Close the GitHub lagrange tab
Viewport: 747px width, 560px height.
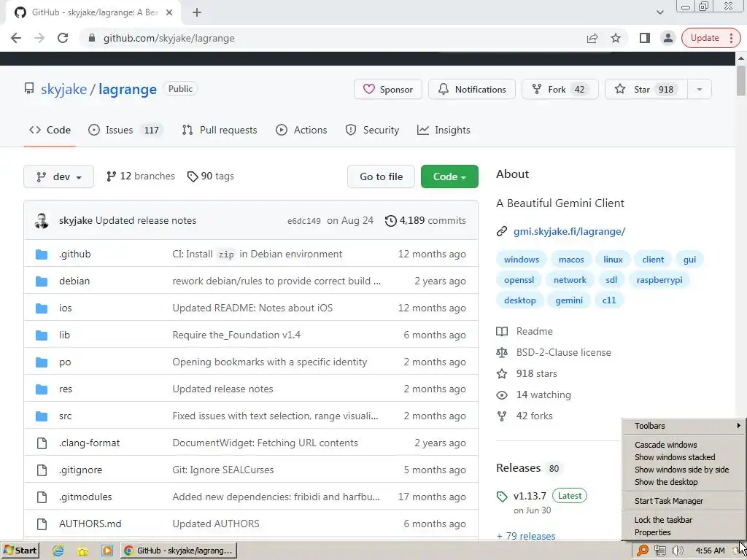[169, 12]
